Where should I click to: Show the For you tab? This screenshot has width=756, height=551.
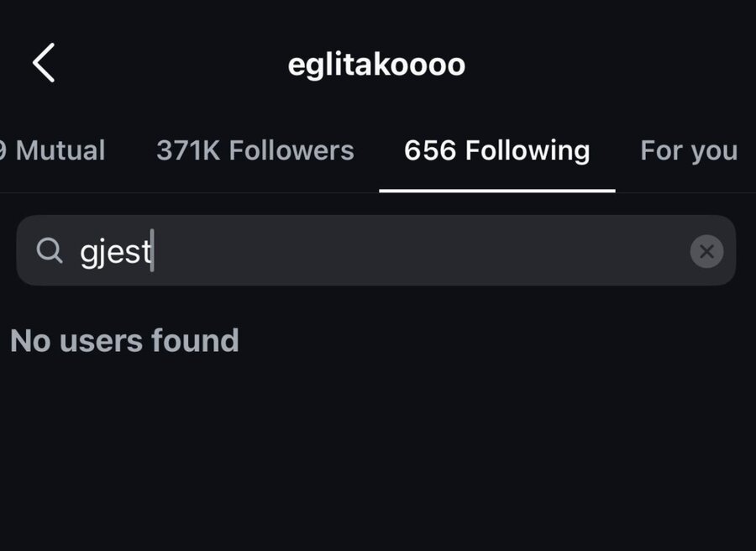688,151
